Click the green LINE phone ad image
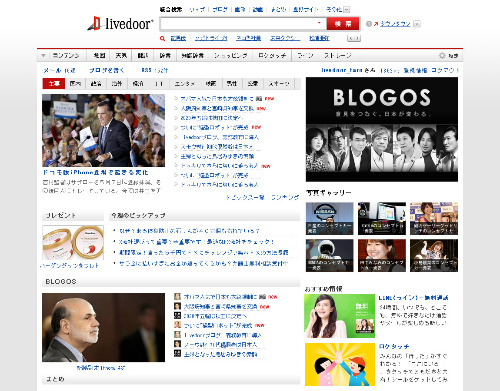Image resolution: width=500 pixels, height=391 pixels. 339,316
